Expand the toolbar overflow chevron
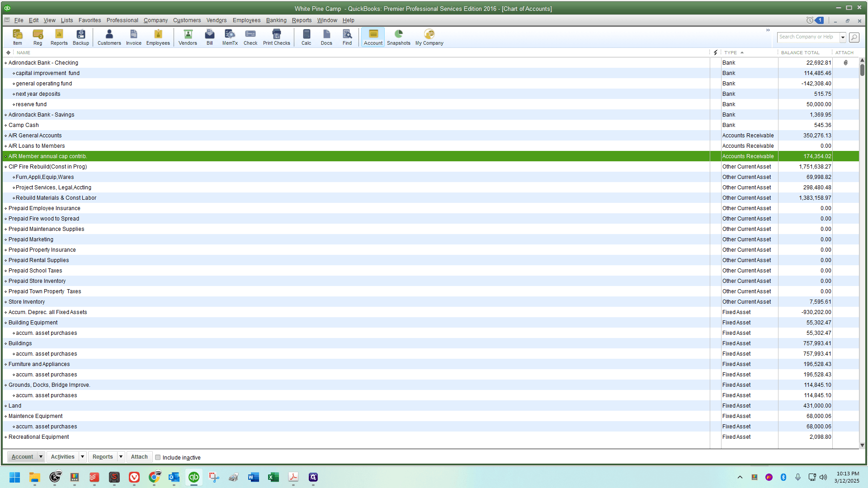The image size is (868, 488). point(768,30)
